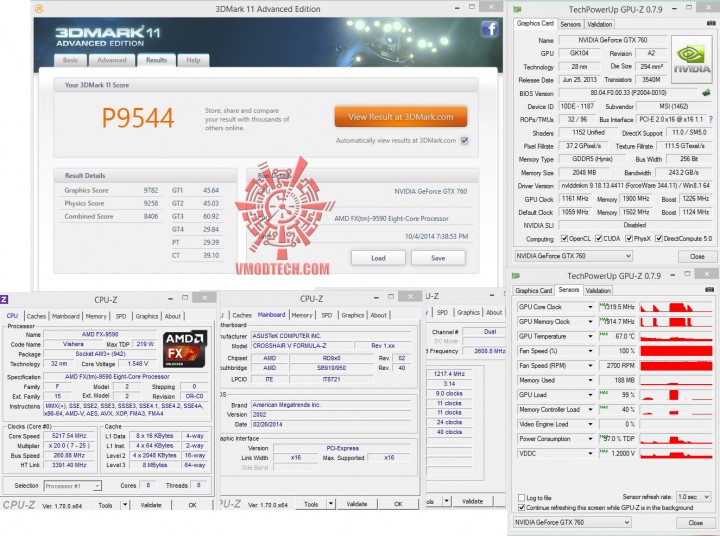This screenshot has height=536, width=720.
Task: Open Memory tab in Mainboard CPU-Z window
Action: [x=302, y=315]
